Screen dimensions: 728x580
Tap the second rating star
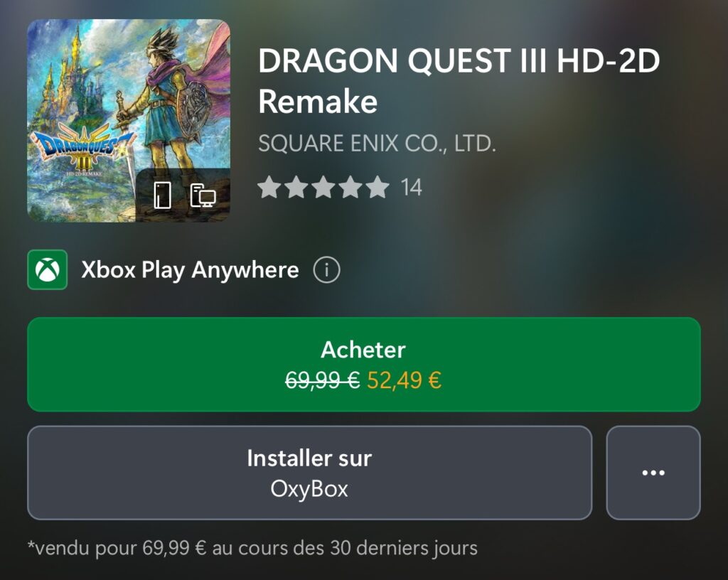(x=296, y=188)
